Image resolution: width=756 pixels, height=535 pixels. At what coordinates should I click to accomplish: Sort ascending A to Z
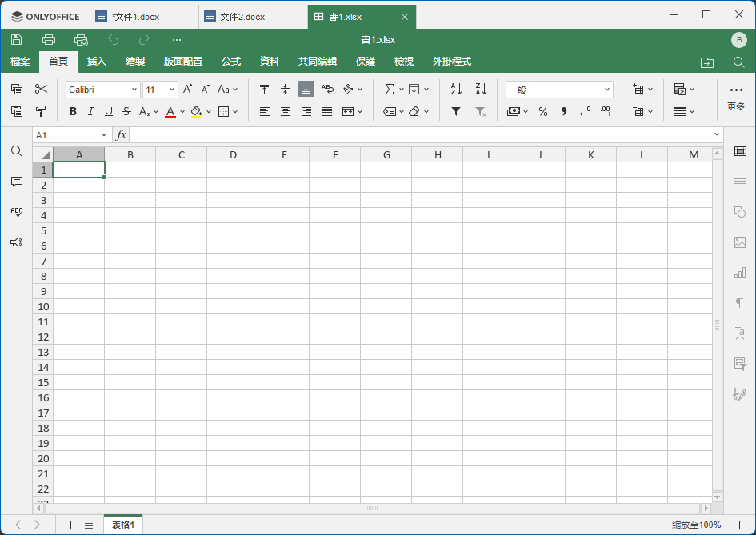[456, 90]
